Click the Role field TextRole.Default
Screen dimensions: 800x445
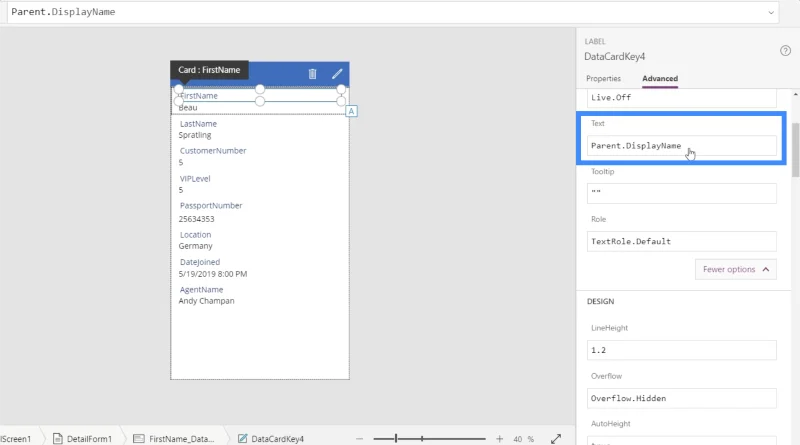pos(682,241)
